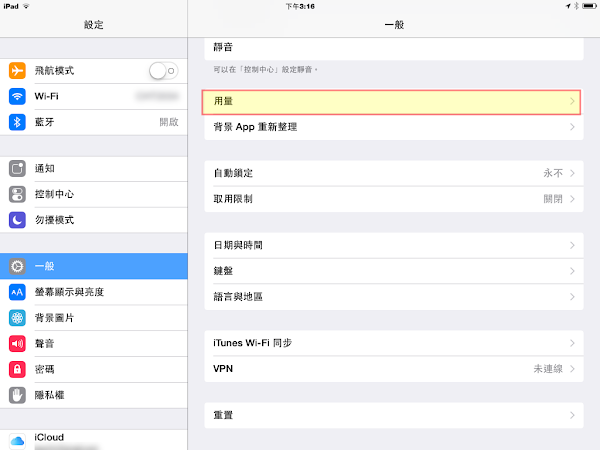600x450 pixels.
Task: Tap the 密碼 passcode lock icon
Action: [17, 369]
